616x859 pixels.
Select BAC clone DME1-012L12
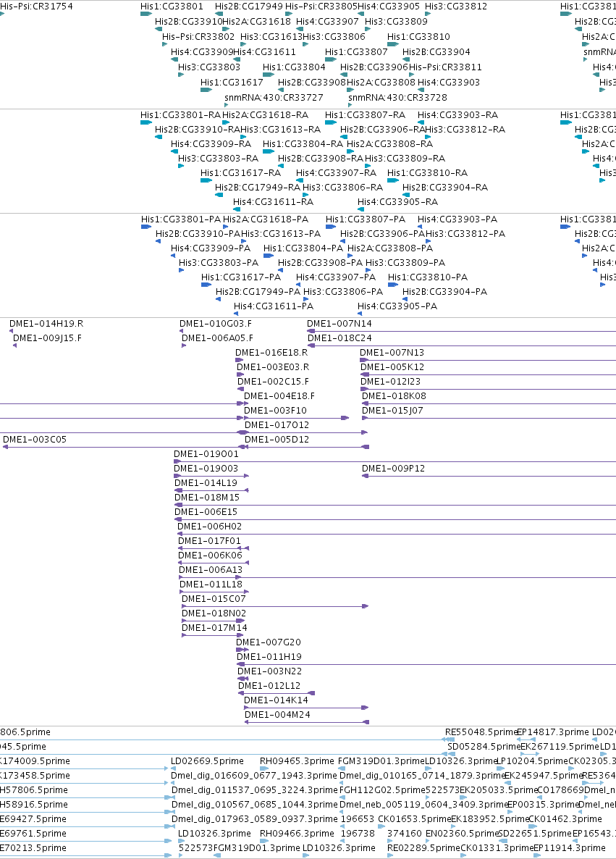(x=269, y=686)
